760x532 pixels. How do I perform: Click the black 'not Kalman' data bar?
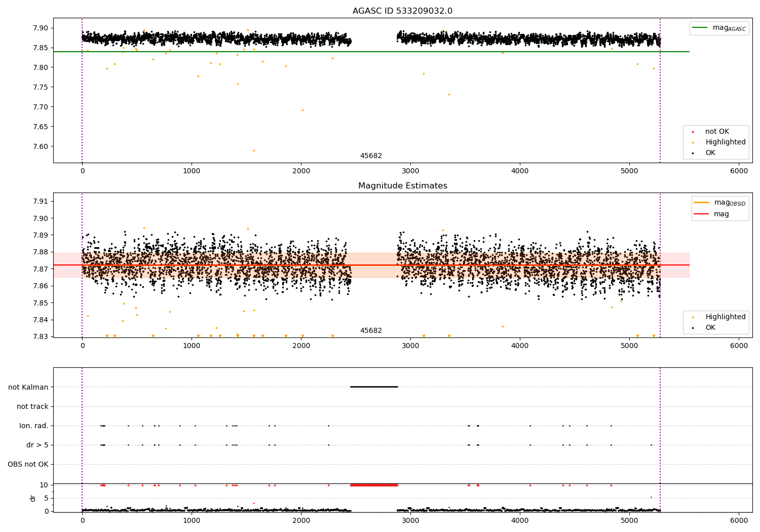click(374, 387)
